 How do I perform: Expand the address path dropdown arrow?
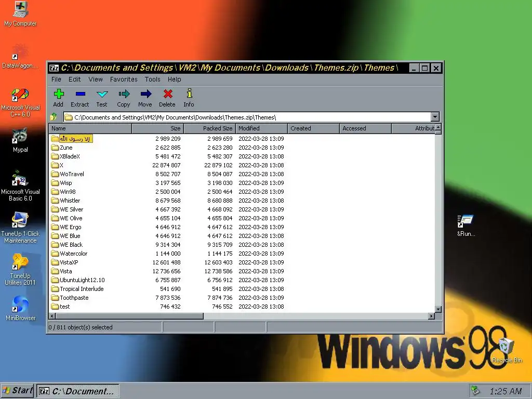435,117
